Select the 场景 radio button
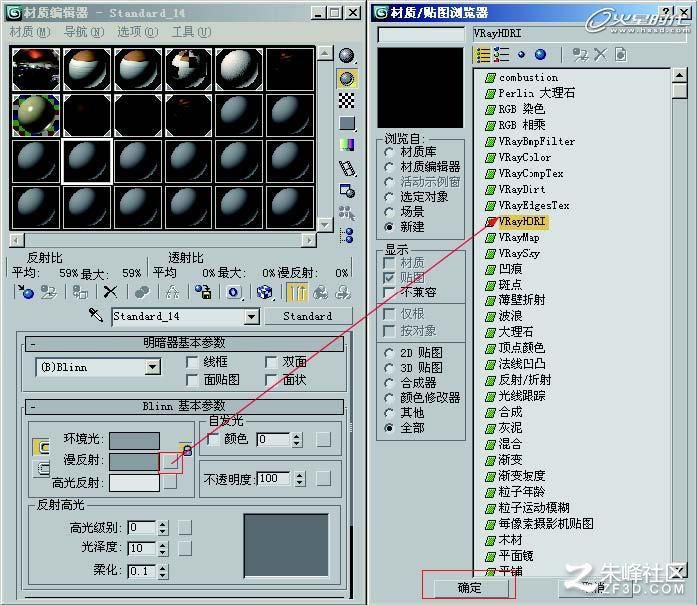Viewport: 697px width, 605px height. coord(389,212)
